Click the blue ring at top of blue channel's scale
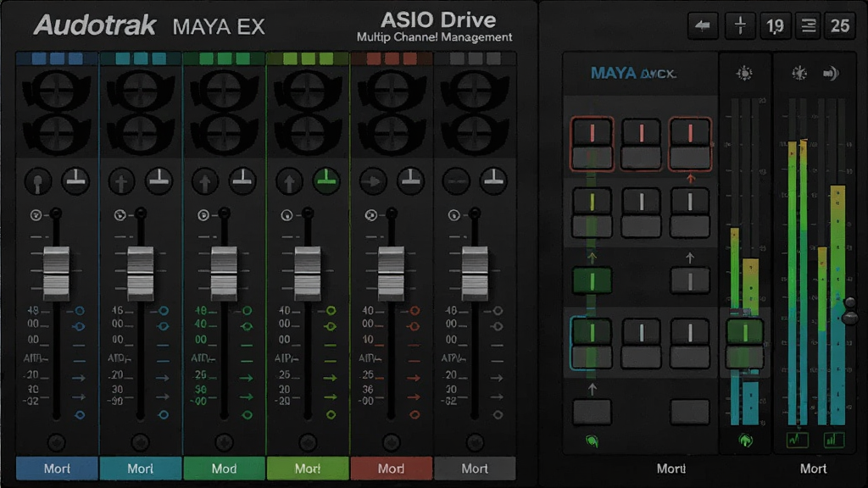This screenshot has width=868, height=488. point(79,311)
